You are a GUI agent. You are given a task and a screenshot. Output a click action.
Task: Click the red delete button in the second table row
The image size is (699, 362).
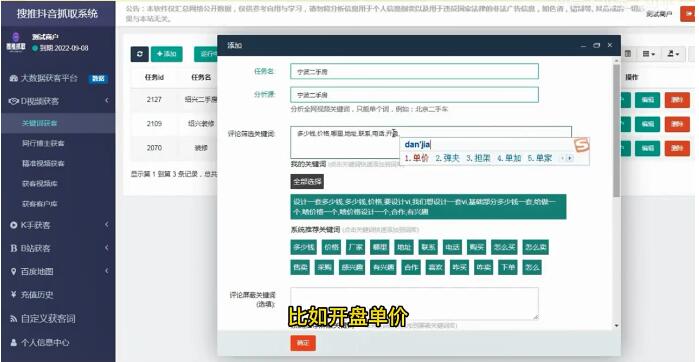[677, 124]
